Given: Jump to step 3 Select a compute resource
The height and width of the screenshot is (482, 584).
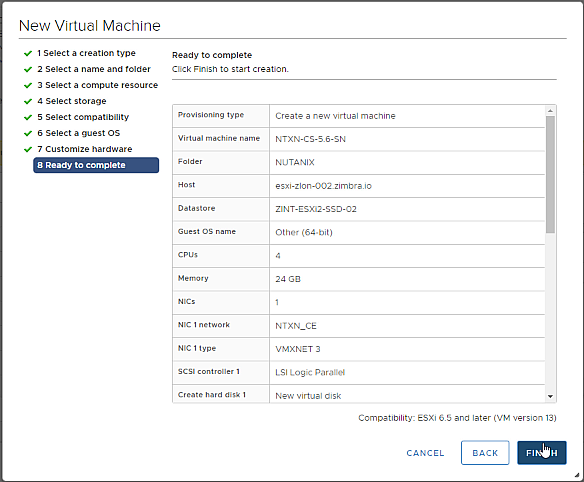Looking at the screenshot, I should point(98,85).
